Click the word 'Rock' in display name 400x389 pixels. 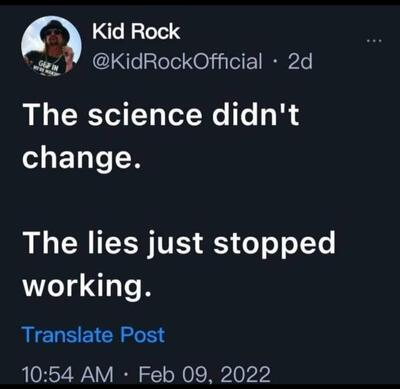[x=155, y=32]
